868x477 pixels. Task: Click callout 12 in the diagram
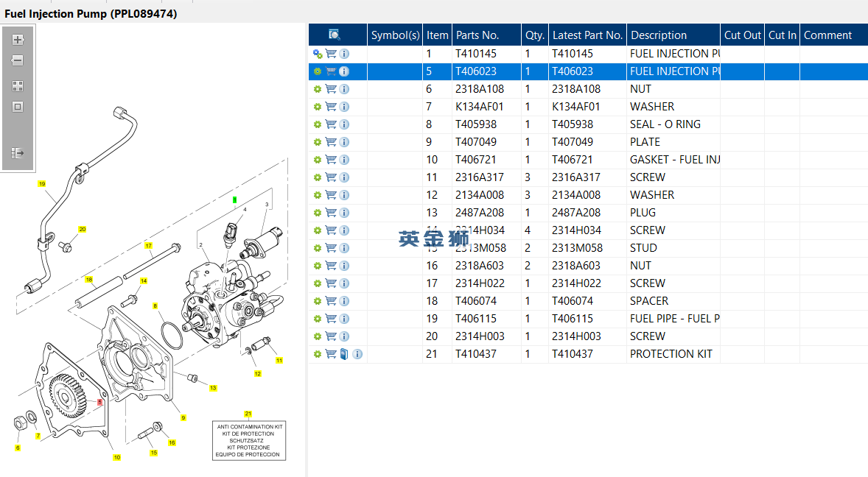tap(257, 374)
